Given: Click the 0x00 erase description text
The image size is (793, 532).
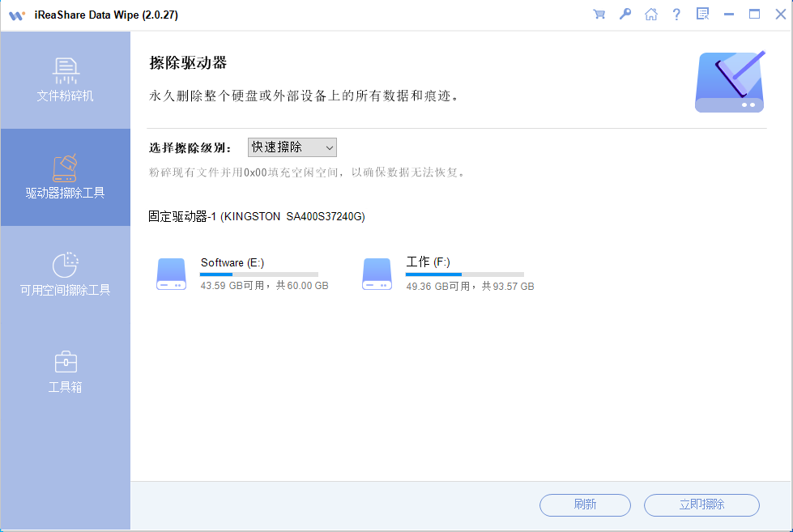Looking at the screenshot, I should tap(306, 172).
